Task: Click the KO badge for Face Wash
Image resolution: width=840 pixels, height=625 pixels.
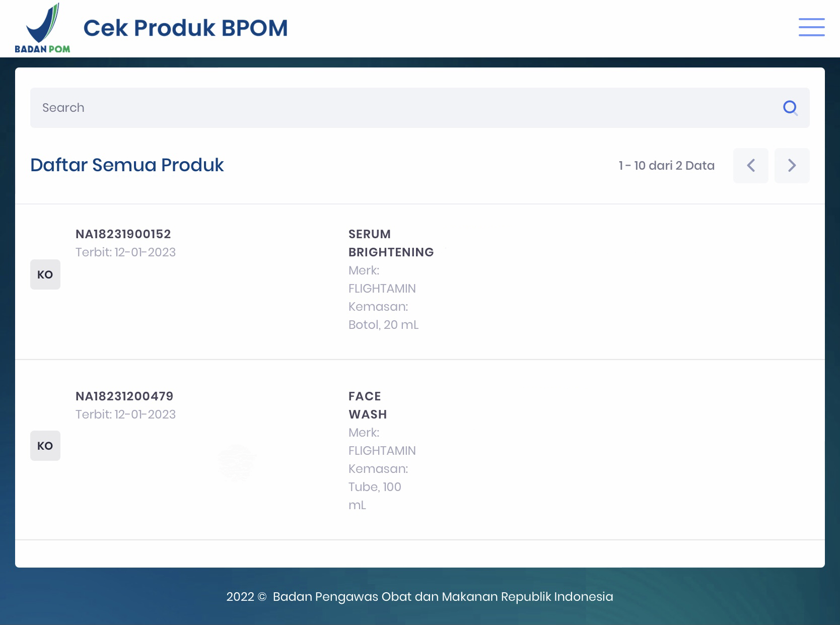Action: (x=45, y=446)
